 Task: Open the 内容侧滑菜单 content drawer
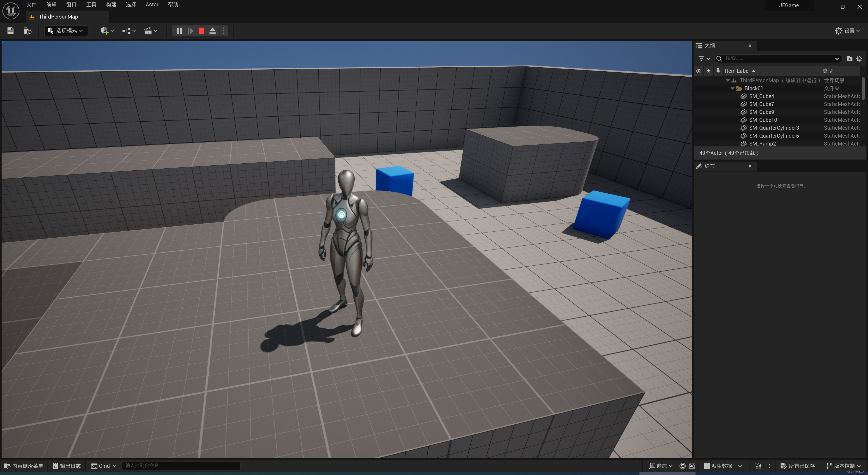click(x=24, y=466)
